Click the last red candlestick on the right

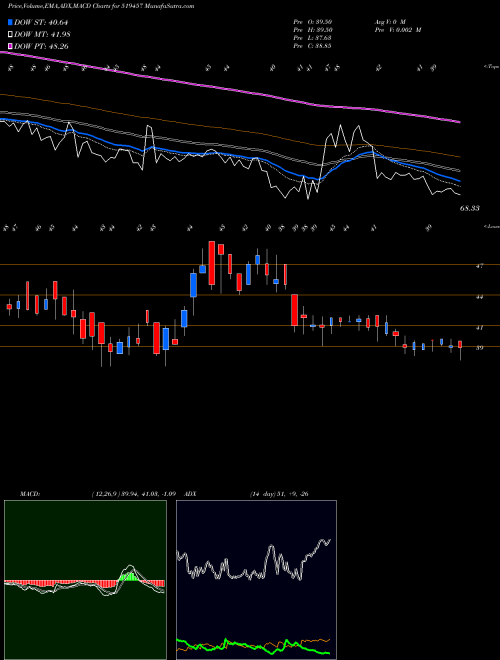point(460,344)
